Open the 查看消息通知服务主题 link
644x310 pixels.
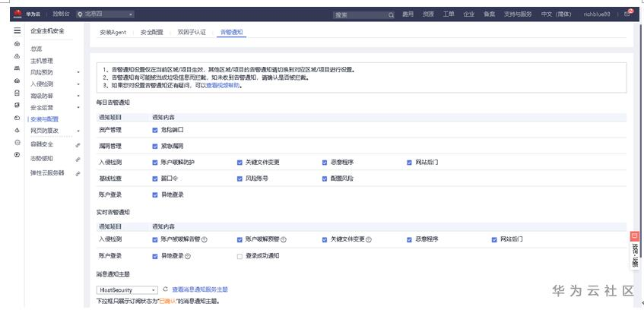coord(200,289)
